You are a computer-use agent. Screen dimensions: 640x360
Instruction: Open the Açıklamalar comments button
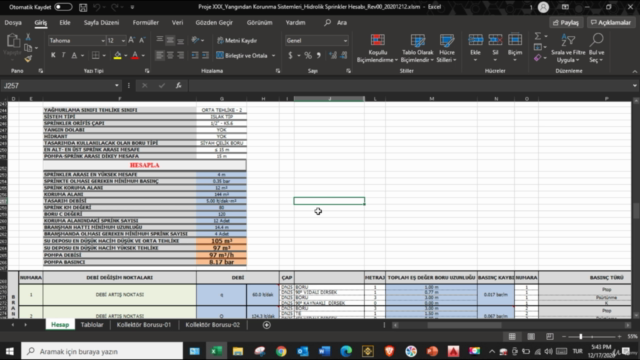point(611,22)
